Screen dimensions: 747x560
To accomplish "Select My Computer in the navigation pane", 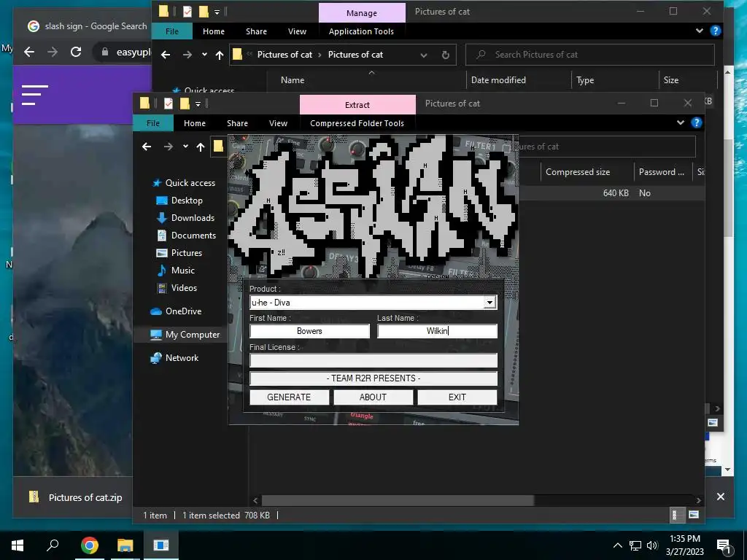I will [x=185, y=335].
